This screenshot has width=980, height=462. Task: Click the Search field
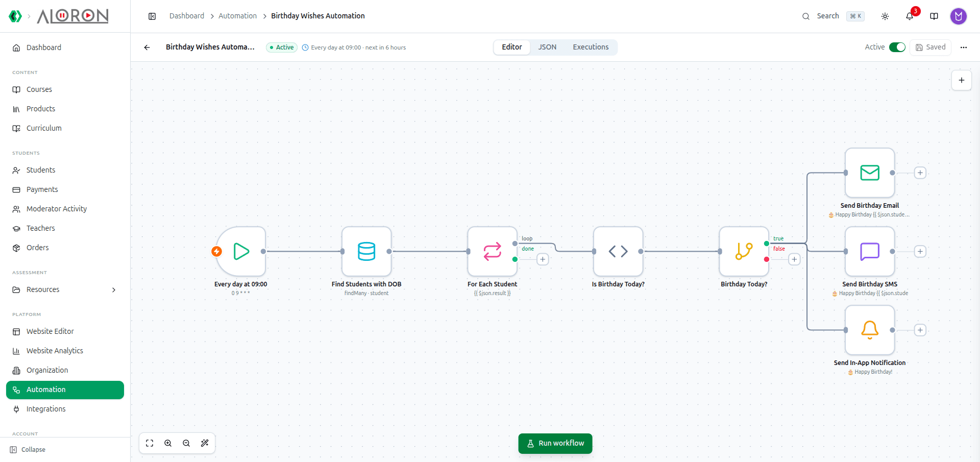point(833,16)
